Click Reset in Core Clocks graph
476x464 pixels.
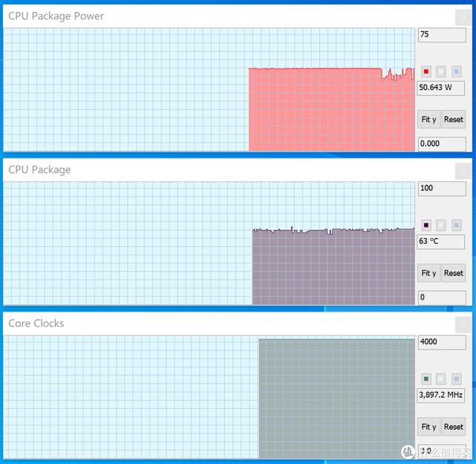click(x=454, y=427)
